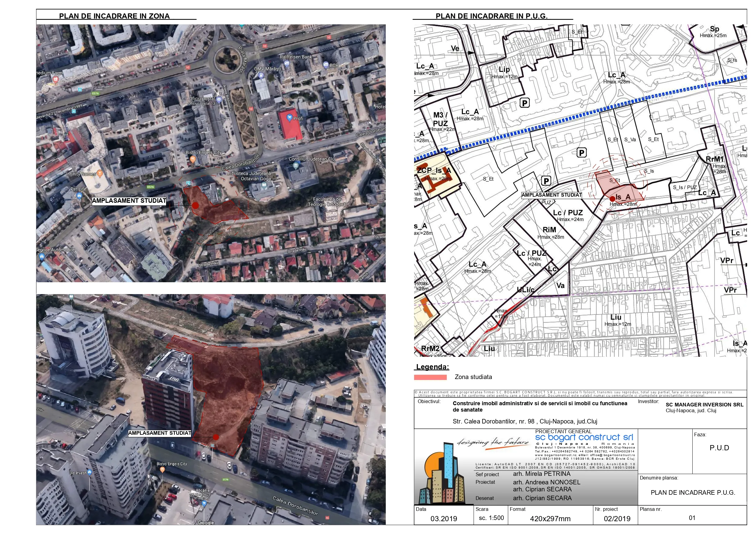
Task: Click the Google logo under aerial photo
Action: tap(206, 522)
